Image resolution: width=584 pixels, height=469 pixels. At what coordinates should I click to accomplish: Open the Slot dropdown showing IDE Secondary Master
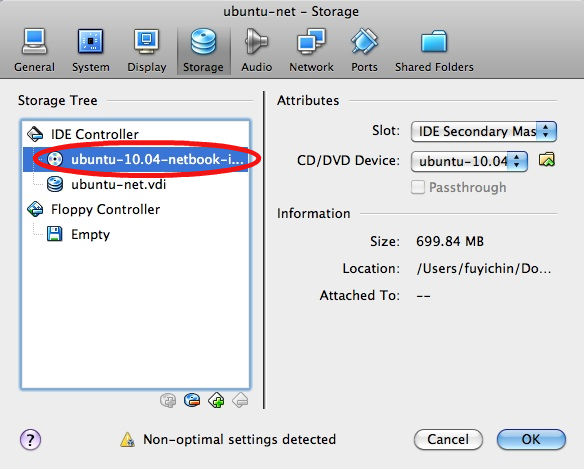pyautogui.click(x=484, y=131)
